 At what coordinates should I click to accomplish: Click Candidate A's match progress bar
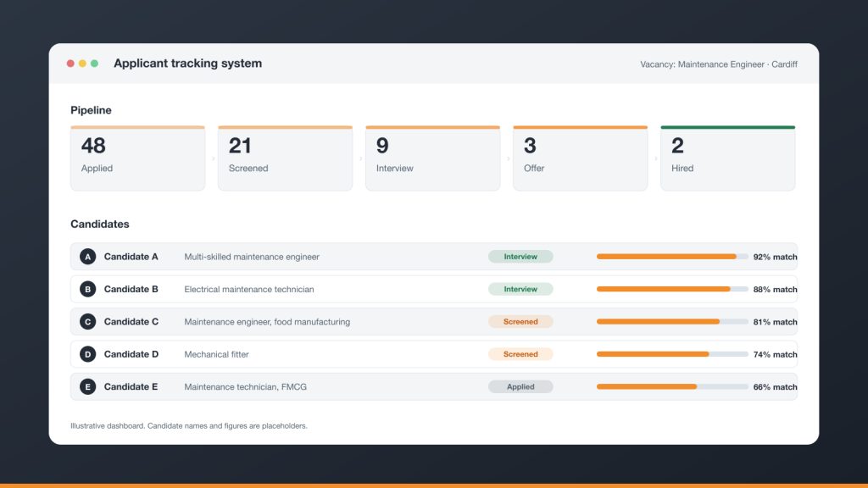[x=672, y=257]
